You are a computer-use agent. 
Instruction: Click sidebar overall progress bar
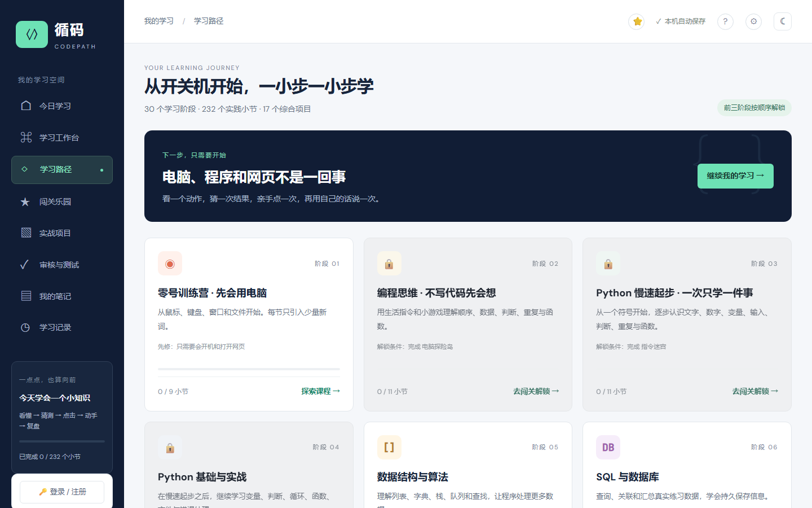click(62, 441)
